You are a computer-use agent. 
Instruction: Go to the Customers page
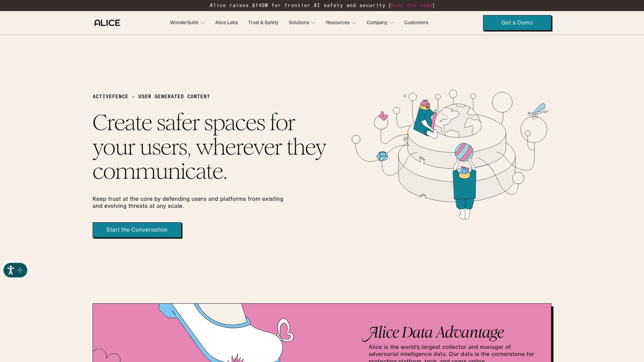416,22
